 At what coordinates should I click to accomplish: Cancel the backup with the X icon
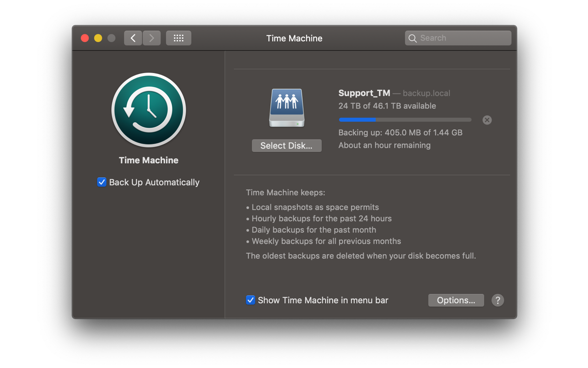[487, 120]
